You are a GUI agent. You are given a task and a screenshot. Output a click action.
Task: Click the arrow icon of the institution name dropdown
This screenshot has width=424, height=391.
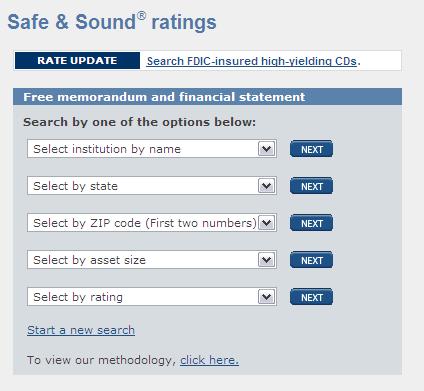coord(267,149)
